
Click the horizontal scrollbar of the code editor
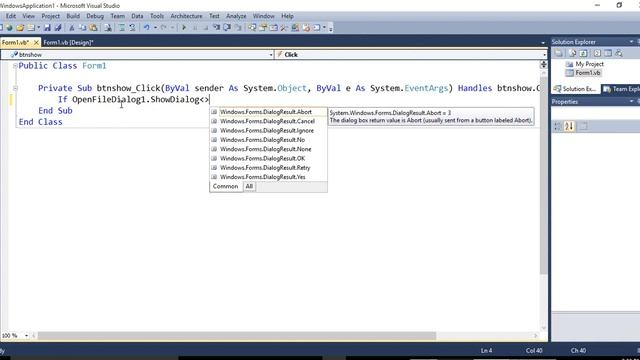point(237,336)
